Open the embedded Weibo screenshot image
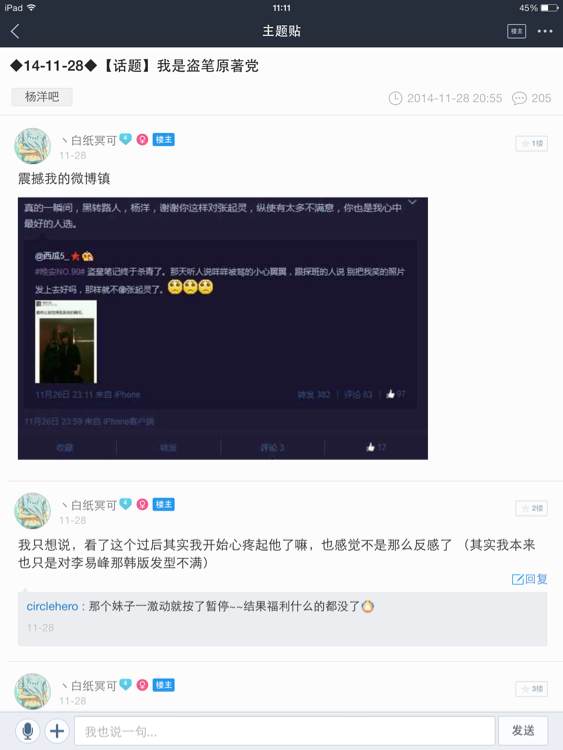Screen dimensions: 563x750 223,328
